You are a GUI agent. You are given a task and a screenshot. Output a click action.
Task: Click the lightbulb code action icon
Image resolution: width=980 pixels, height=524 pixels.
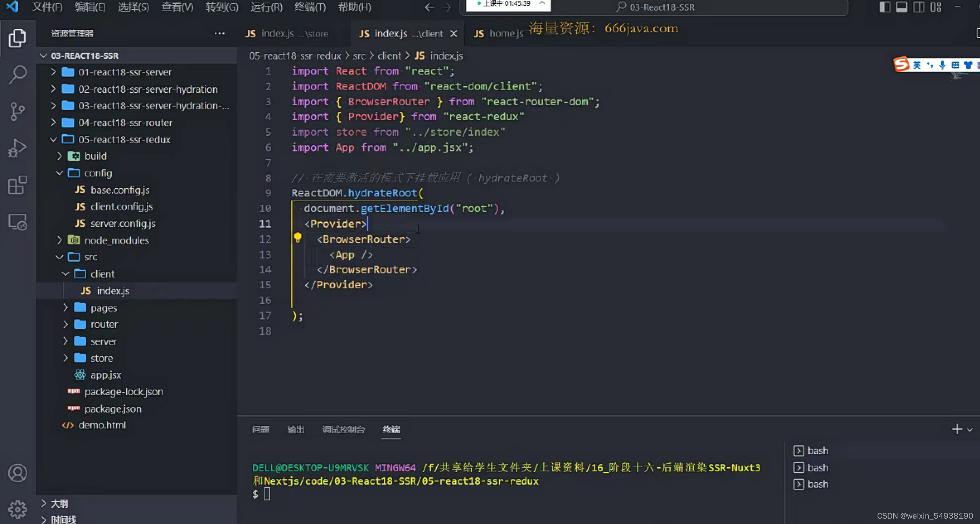[298, 238]
